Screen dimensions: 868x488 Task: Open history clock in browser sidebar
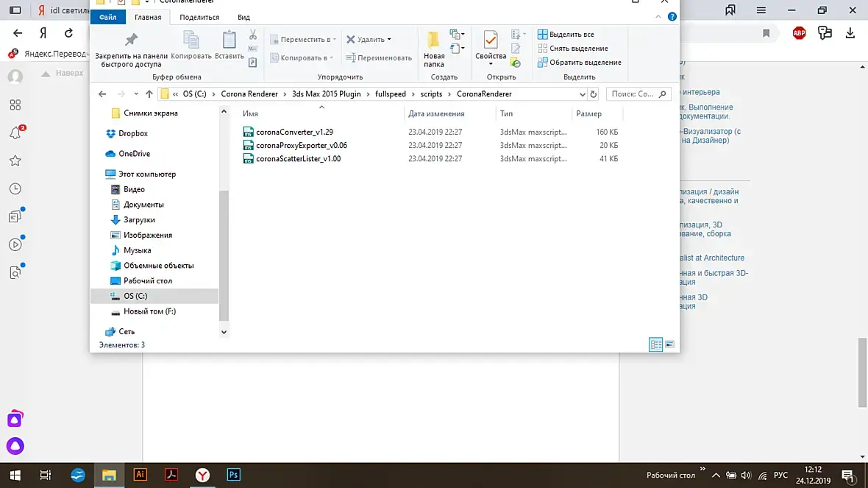point(15,189)
